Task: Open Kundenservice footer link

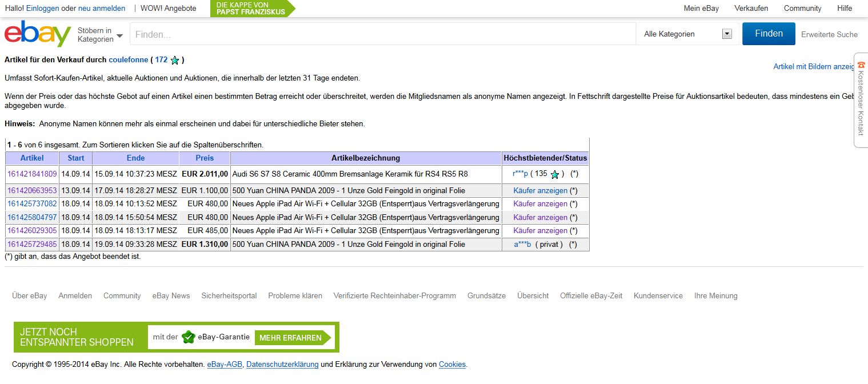Action: (658, 295)
